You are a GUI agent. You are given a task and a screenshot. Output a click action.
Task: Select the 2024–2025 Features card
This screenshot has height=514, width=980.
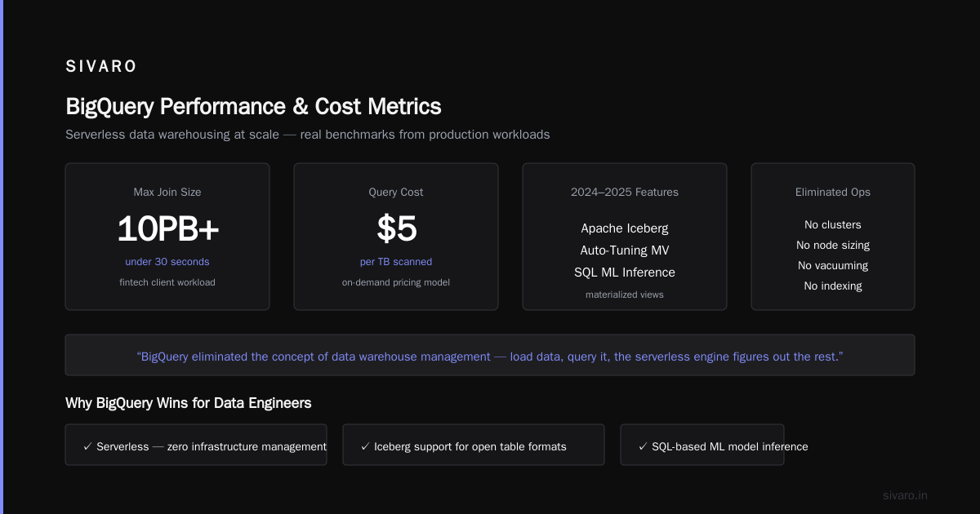(625, 237)
